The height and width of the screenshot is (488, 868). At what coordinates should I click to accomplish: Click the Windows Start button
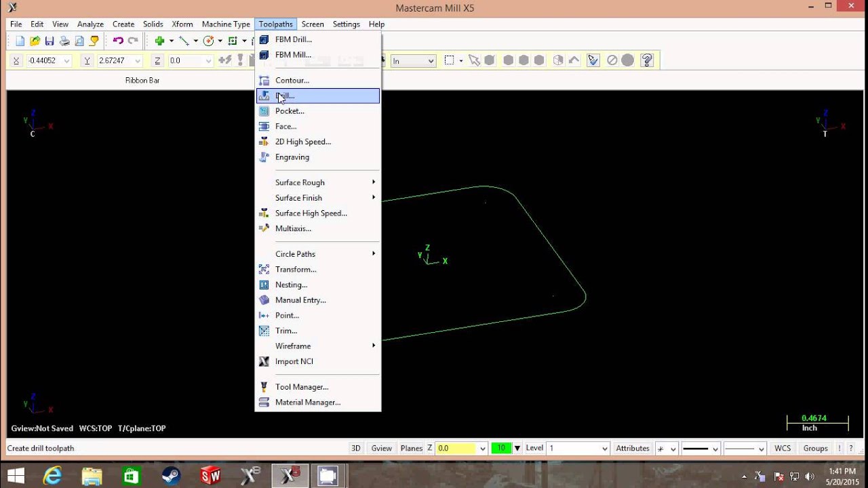(15, 476)
